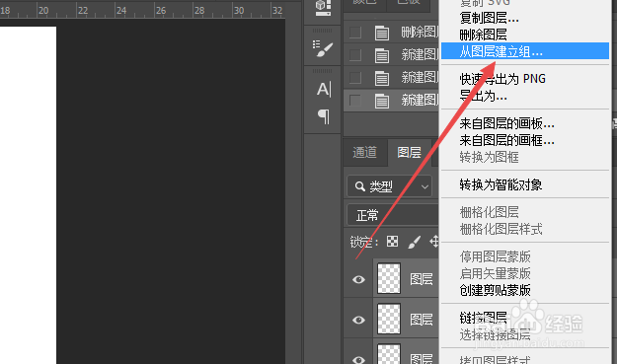
Task: Select the topmost 图层 layer name
Action: pos(421,279)
